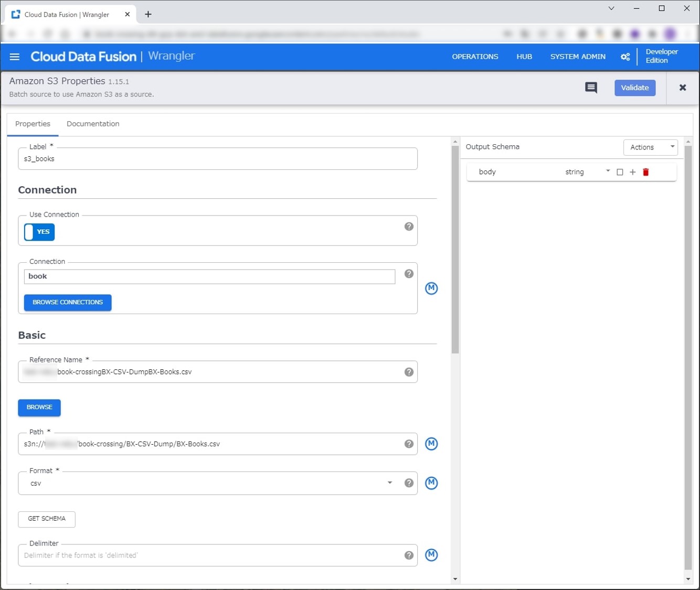
Task: Click the properties panel vertical scrollbar
Action: (x=455, y=250)
